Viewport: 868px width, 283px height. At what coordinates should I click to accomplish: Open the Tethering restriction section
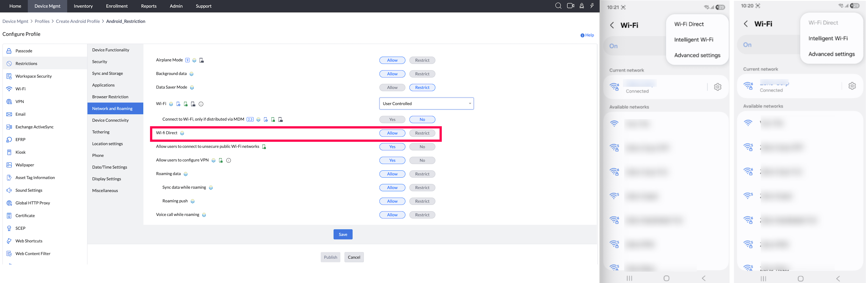pos(101,132)
